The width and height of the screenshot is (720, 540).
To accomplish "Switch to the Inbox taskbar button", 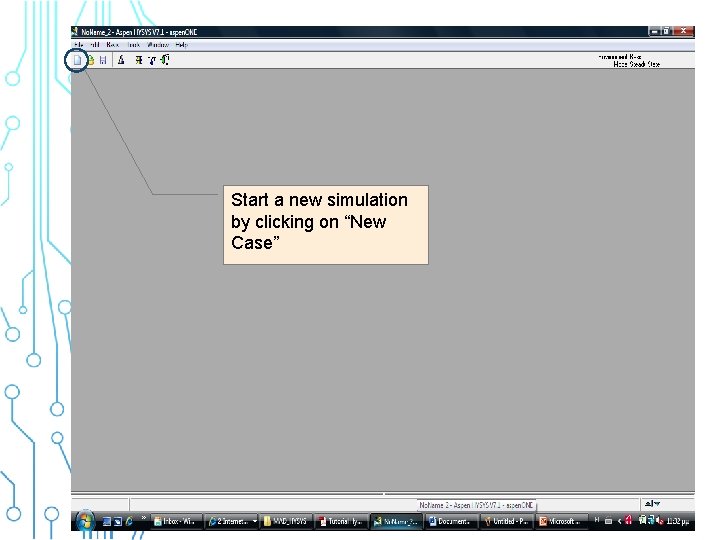I will coord(176,522).
